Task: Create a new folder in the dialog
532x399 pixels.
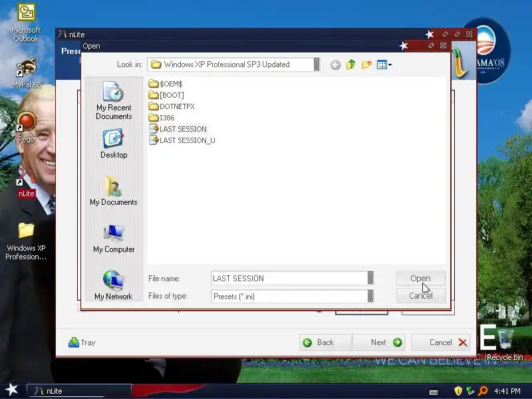Action: pyautogui.click(x=366, y=65)
